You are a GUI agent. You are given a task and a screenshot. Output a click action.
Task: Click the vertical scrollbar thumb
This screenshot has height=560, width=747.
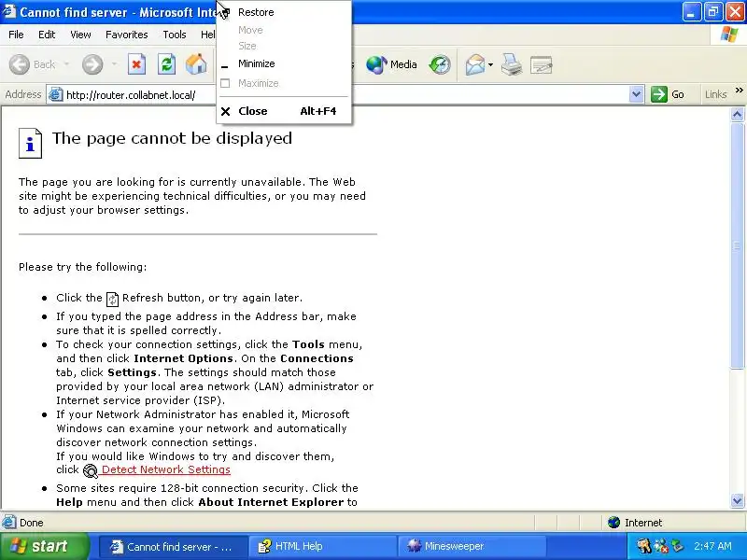coord(737,245)
